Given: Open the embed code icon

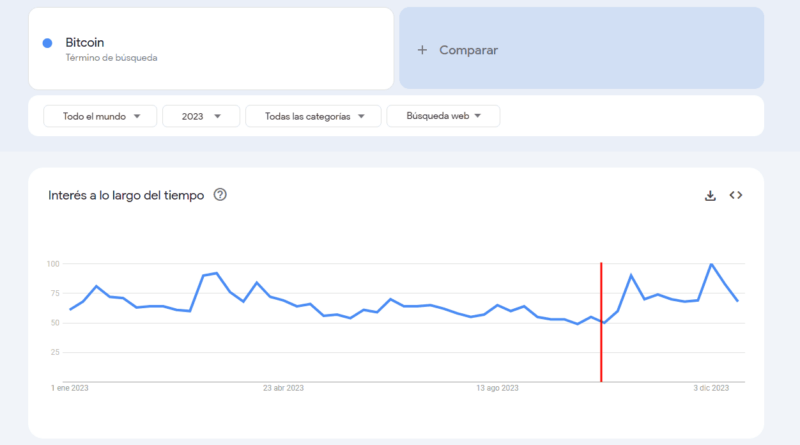Looking at the screenshot, I should click(736, 195).
